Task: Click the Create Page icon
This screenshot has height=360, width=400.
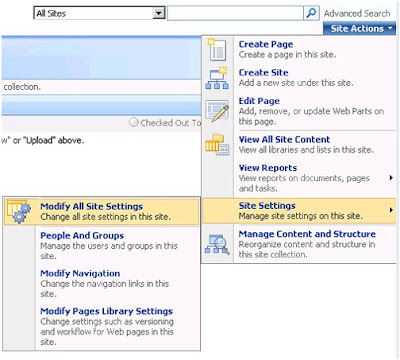Action: 217,49
